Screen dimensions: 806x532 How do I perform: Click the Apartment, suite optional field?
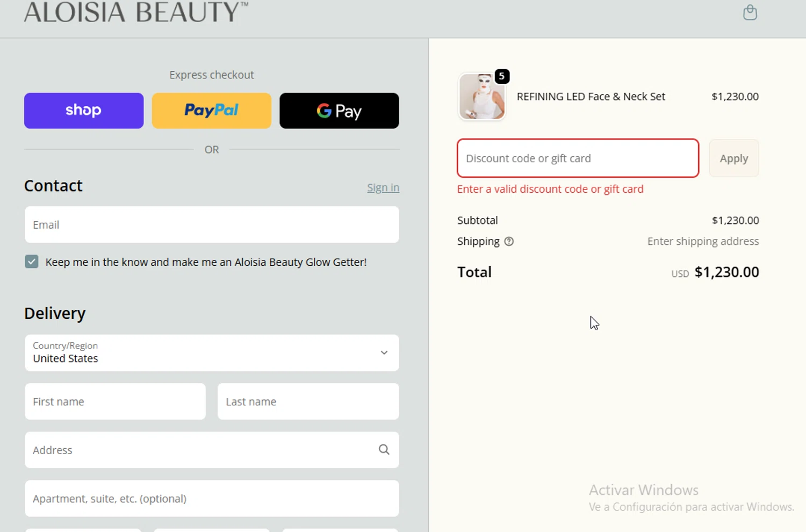[212, 499]
